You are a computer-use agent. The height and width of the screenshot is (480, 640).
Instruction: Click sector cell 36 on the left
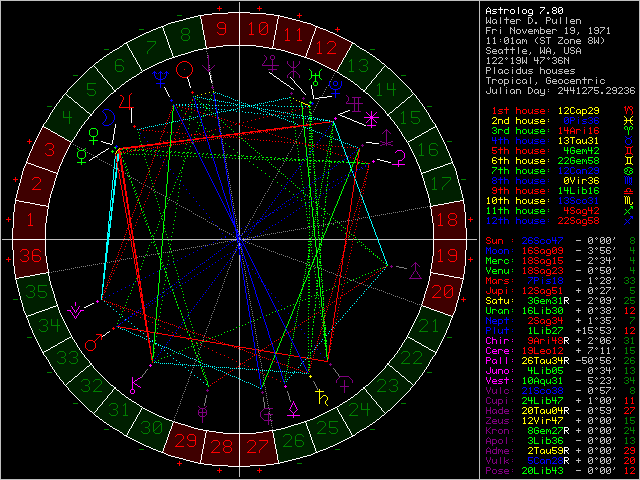31,256
